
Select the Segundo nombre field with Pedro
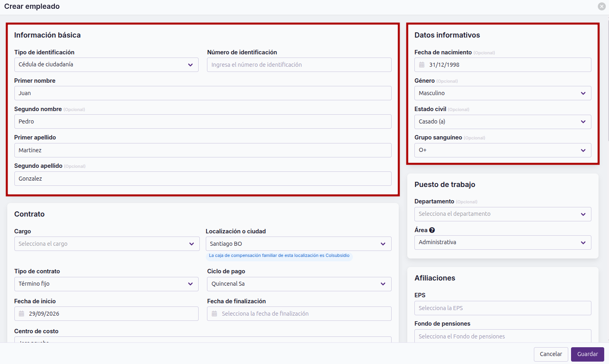(x=203, y=121)
